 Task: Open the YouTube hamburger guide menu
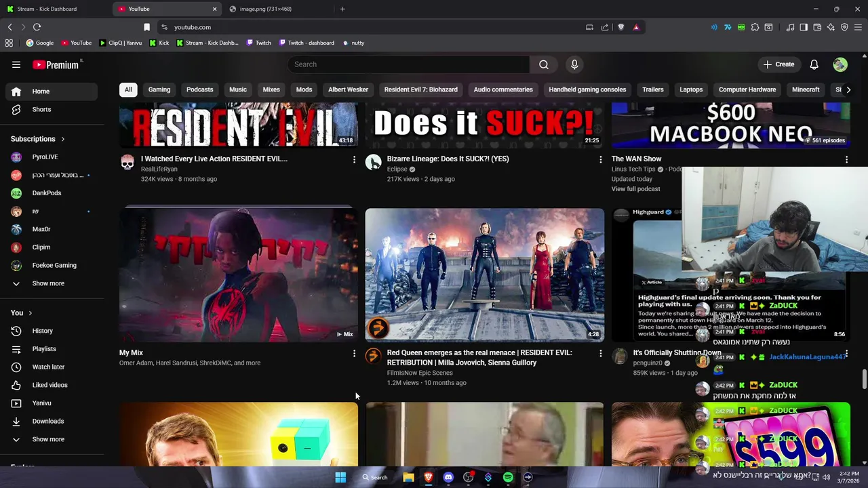(16, 64)
